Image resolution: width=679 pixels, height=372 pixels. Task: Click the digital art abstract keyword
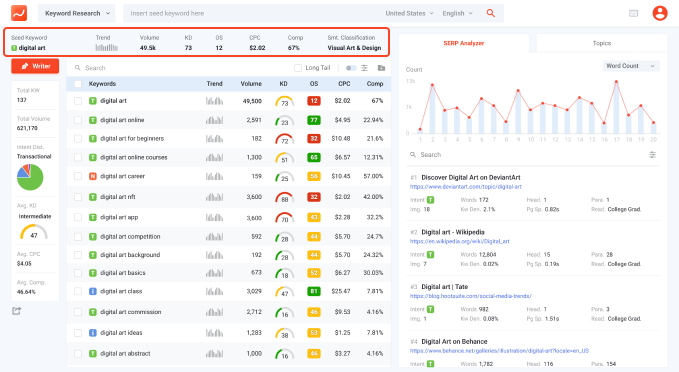click(125, 354)
